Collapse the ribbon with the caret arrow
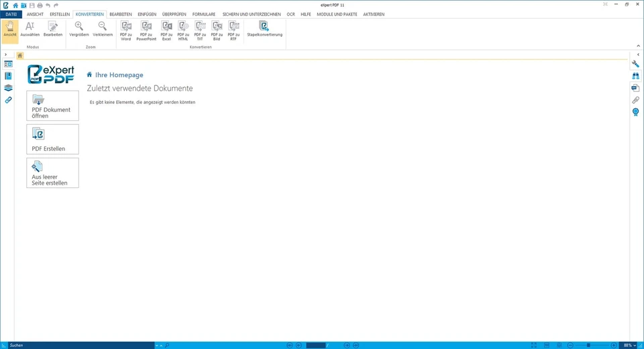The height and width of the screenshot is (349, 644). click(638, 46)
